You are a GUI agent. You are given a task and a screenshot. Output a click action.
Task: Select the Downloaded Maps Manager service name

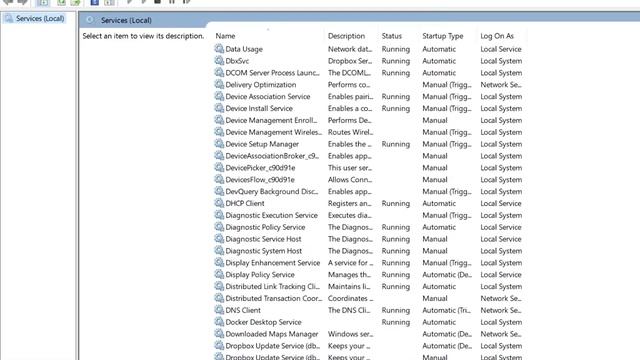point(272,334)
